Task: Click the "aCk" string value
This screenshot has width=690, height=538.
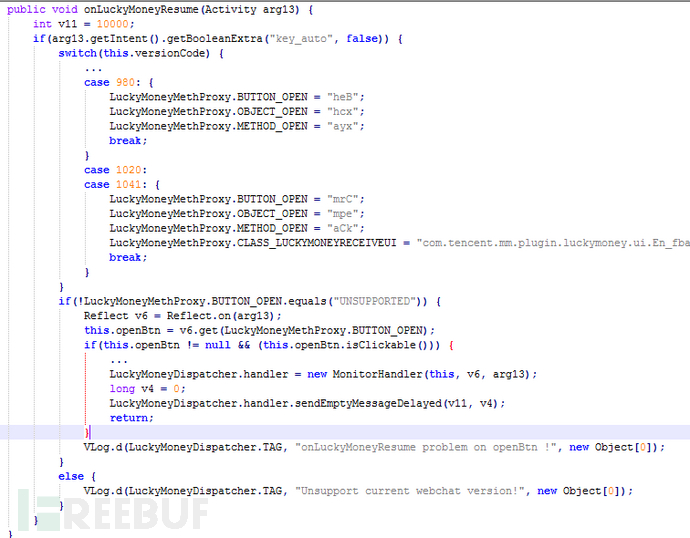Action: (x=343, y=228)
